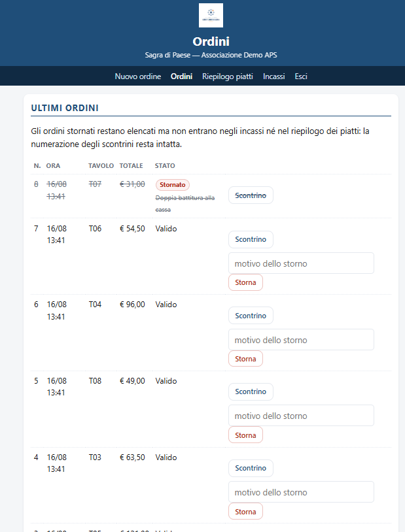Click motivo dello storno field for order 7
This screenshot has width=405, height=532.
301,263
